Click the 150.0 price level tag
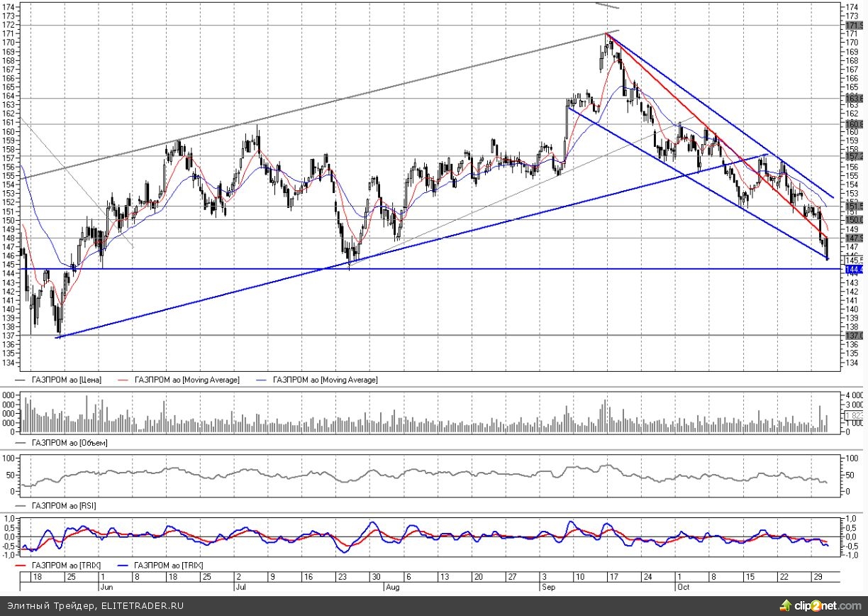Screen dimensions: 868x616 click(x=853, y=220)
